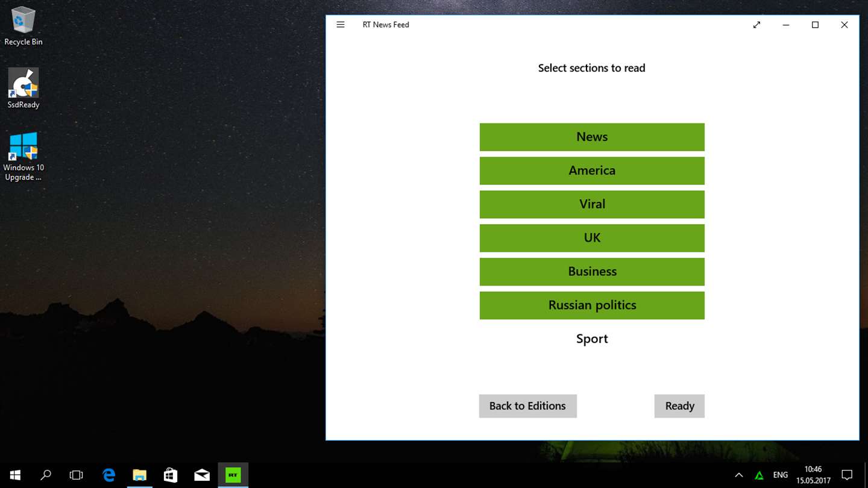Select the SsdReady desktop shortcut
The image size is (868, 488).
(x=23, y=89)
